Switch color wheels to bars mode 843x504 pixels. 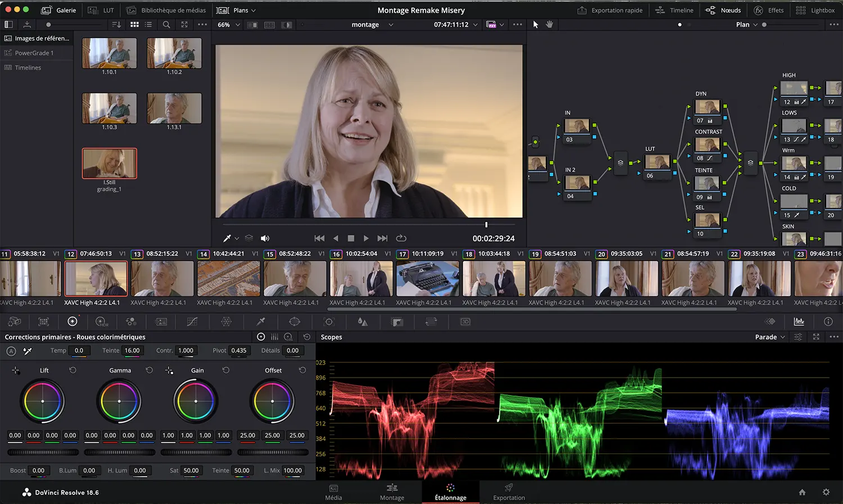pos(274,337)
